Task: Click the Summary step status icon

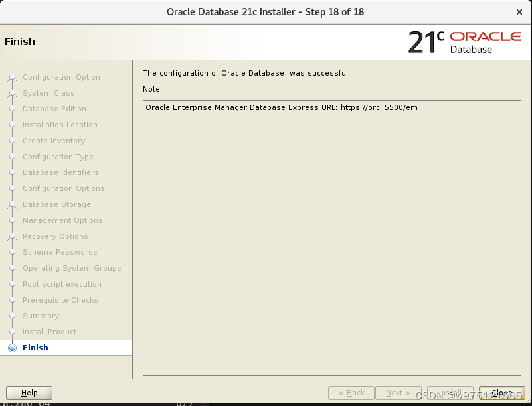Action: pyautogui.click(x=11, y=316)
